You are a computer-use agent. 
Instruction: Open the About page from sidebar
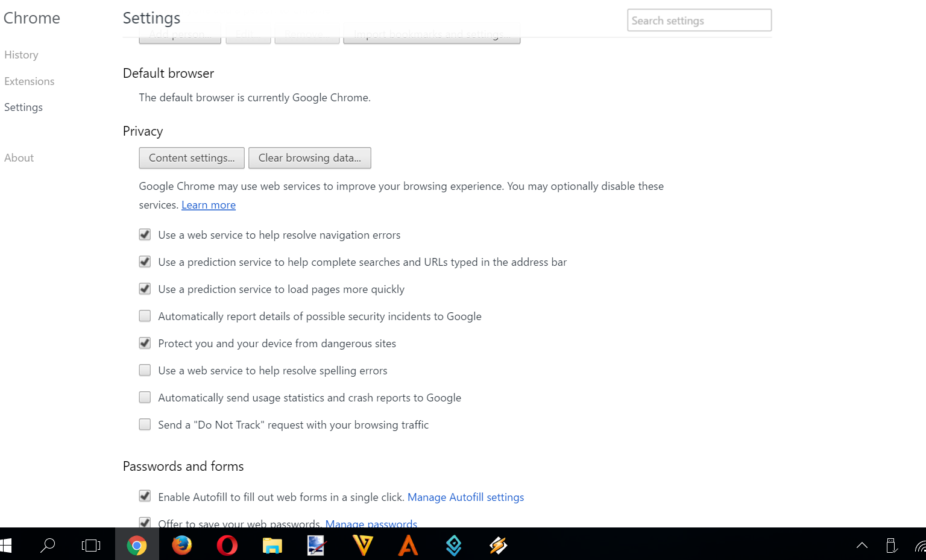(19, 158)
